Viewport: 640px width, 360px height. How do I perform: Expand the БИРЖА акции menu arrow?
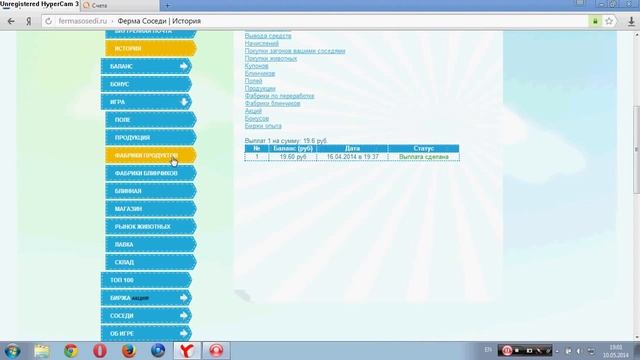184,298
